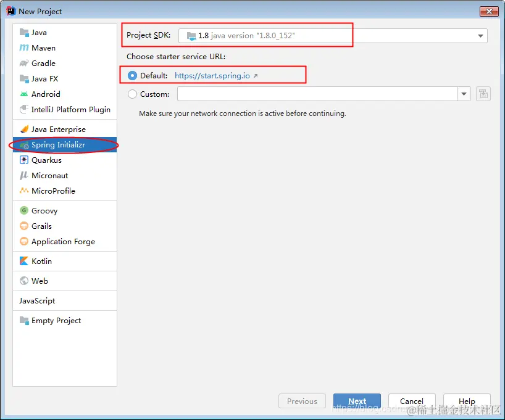Open the Custom URL history dropdown arrow
This screenshot has height=420, width=505.
[464, 94]
